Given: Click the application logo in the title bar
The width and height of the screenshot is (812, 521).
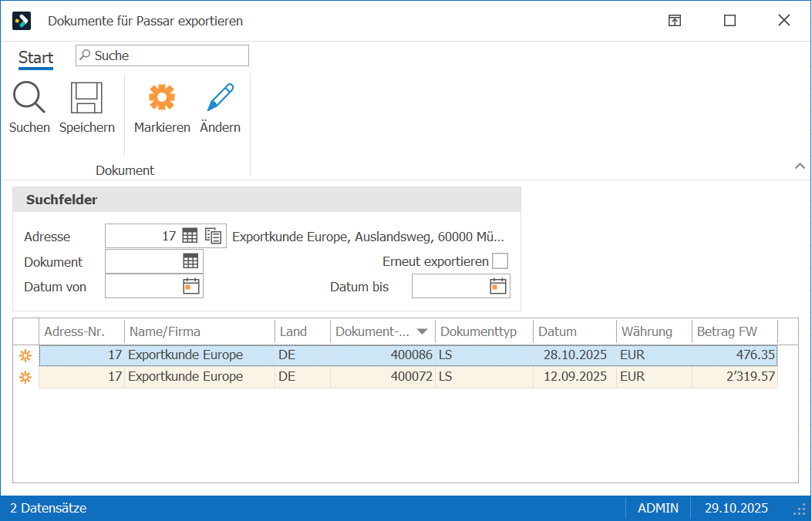Looking at the screenshot, I should [x=22, y=21].
